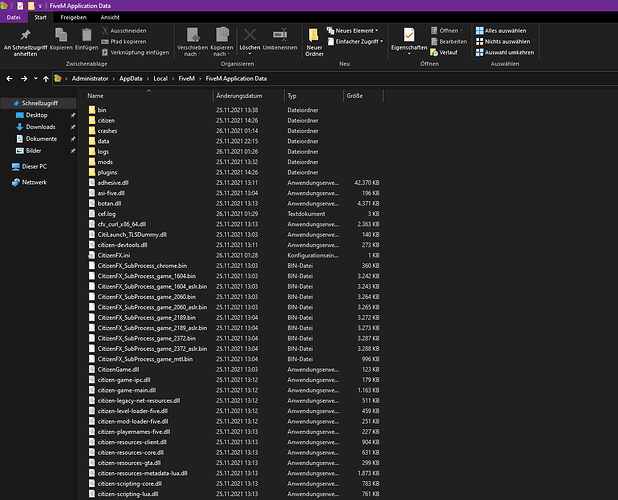Open Downloads in the navigation pane

click(x=40, y=127)
